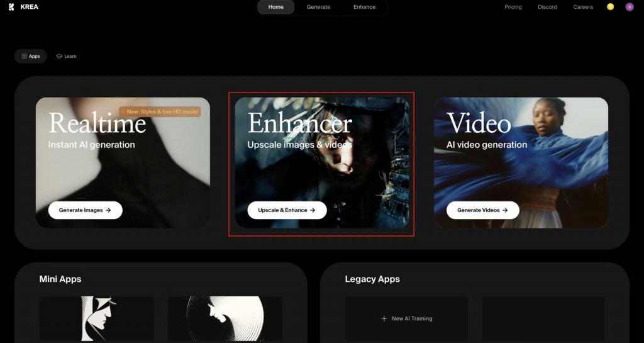This screenshot has width=644, height=343.
Task: Click the Generate Videos button
Action: [x=483, y=210]
